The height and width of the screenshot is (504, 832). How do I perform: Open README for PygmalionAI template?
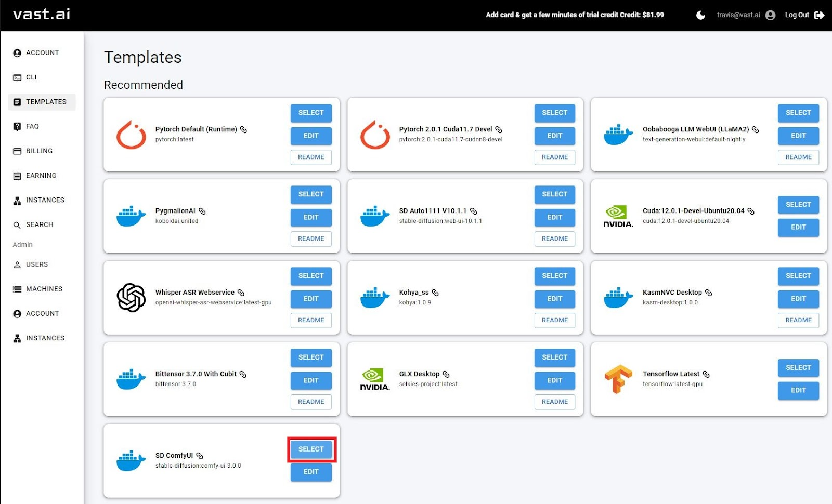tap(311, 239)
